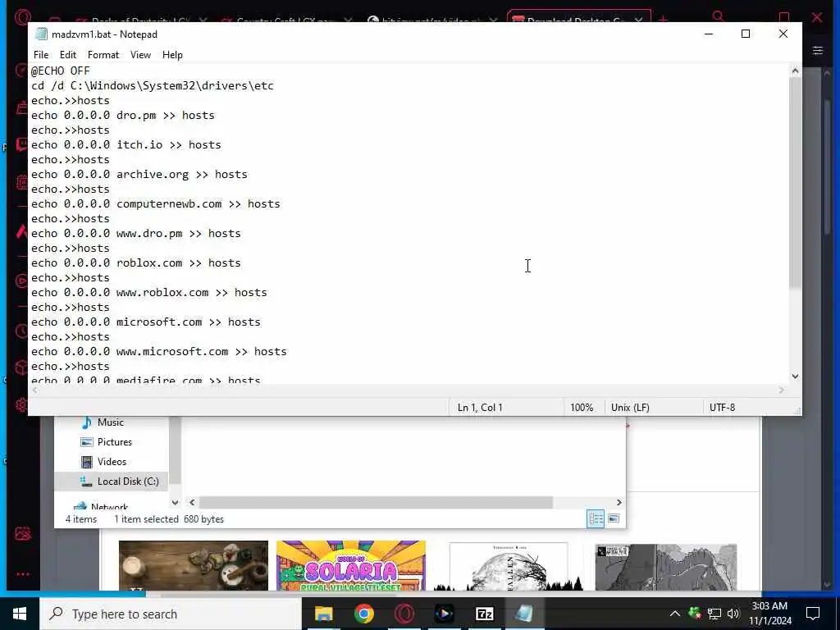Click the navigation pane scroll-down arrow in Explorer
Screen dimensions: 840x630
[175, 503]
